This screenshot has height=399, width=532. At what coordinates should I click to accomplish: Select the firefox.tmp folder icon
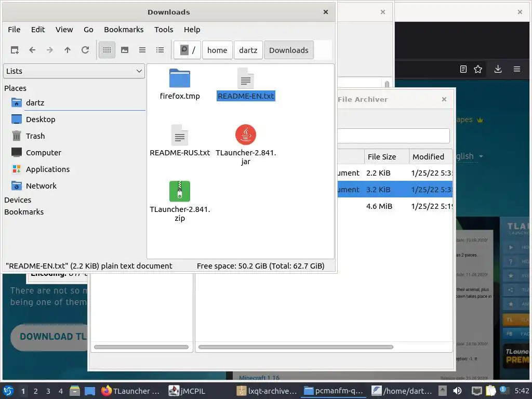tap(180, 78)
